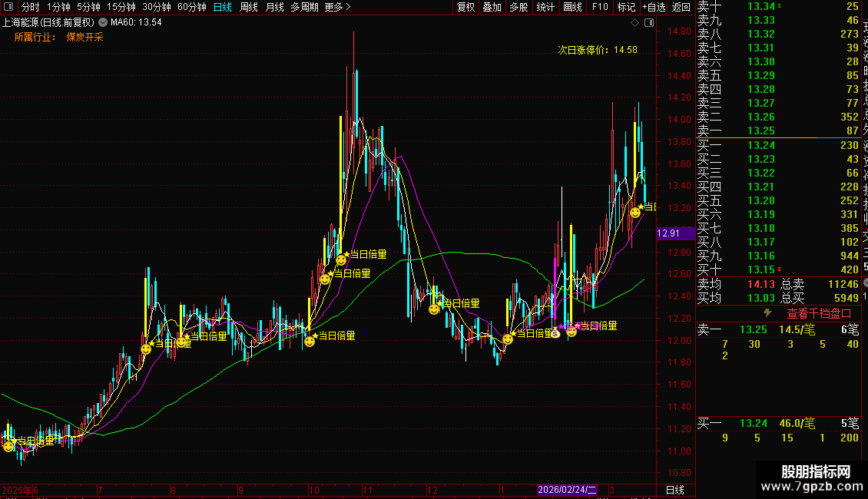Click the 总卖 11246 total
This screenshot has height=499, width=868.
820,284
